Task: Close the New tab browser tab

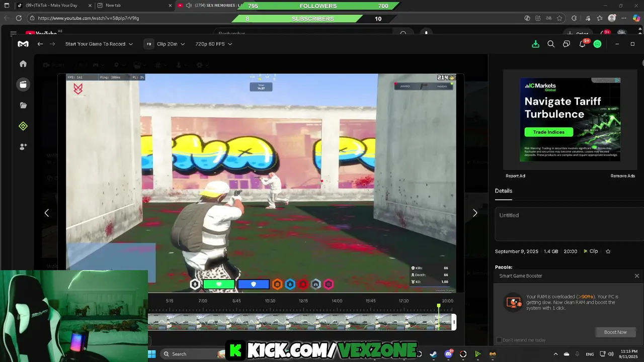Action: point(170,6)
